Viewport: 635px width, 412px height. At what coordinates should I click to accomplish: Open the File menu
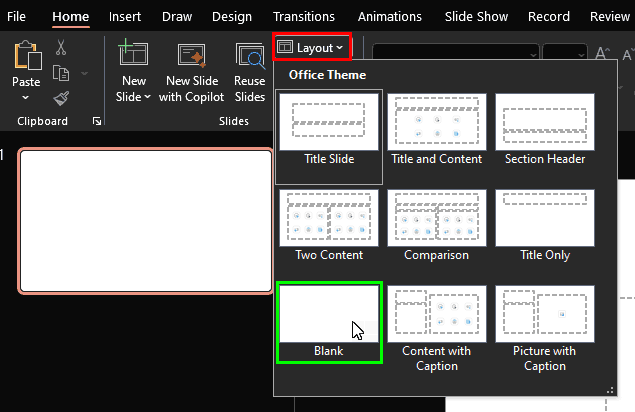click(x=17, y=17)
